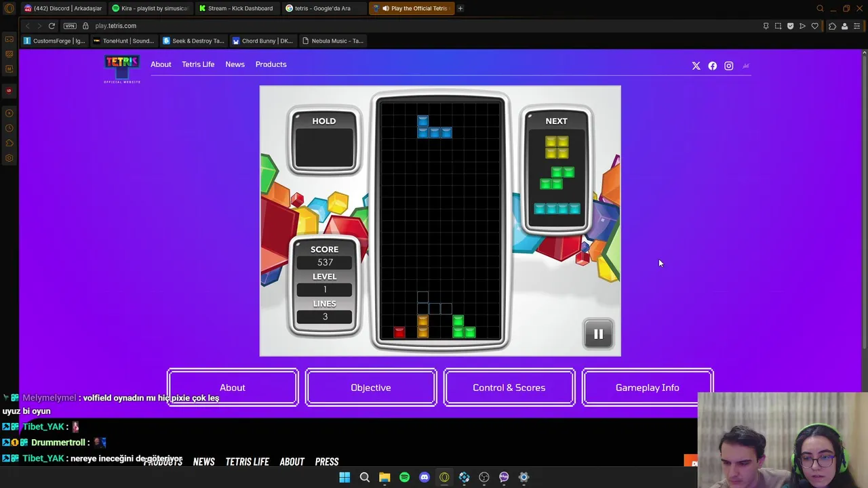Image resolution: width=868 pixels, height=488 pixels.
Task: Click the score value 537
Action: (x=325, y=262)
